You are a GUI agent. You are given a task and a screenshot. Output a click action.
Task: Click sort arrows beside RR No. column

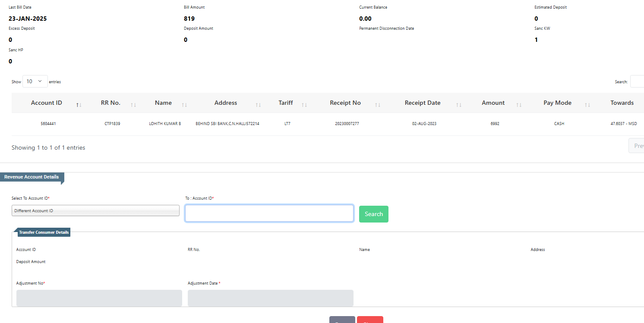(133, 105)
